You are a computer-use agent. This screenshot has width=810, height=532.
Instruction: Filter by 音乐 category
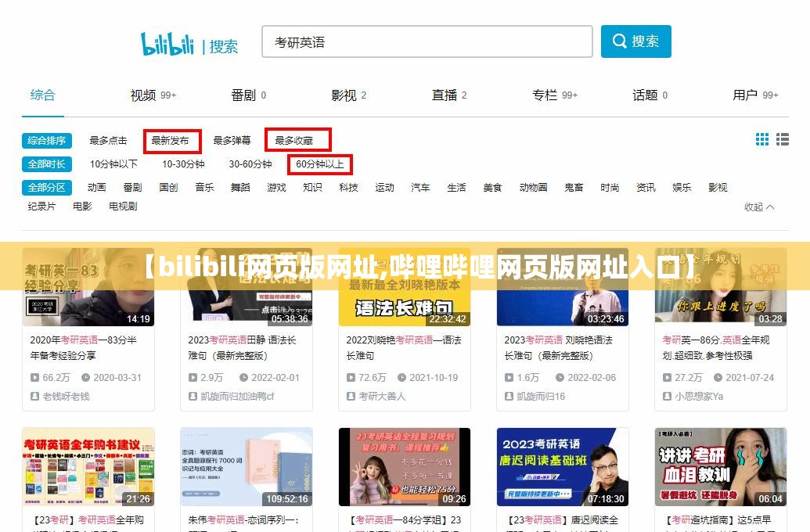(x=204, y=188)
